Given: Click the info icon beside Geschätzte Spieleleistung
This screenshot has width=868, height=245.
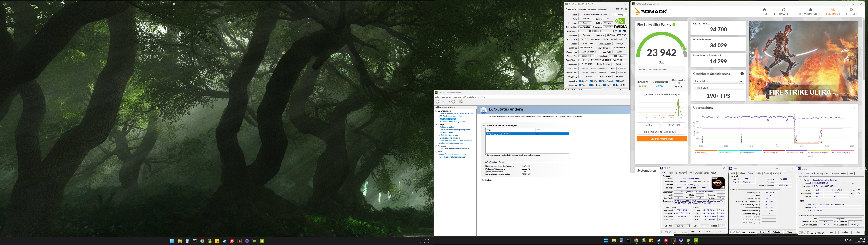Looking at the screenshot, I should coord(742,74).
